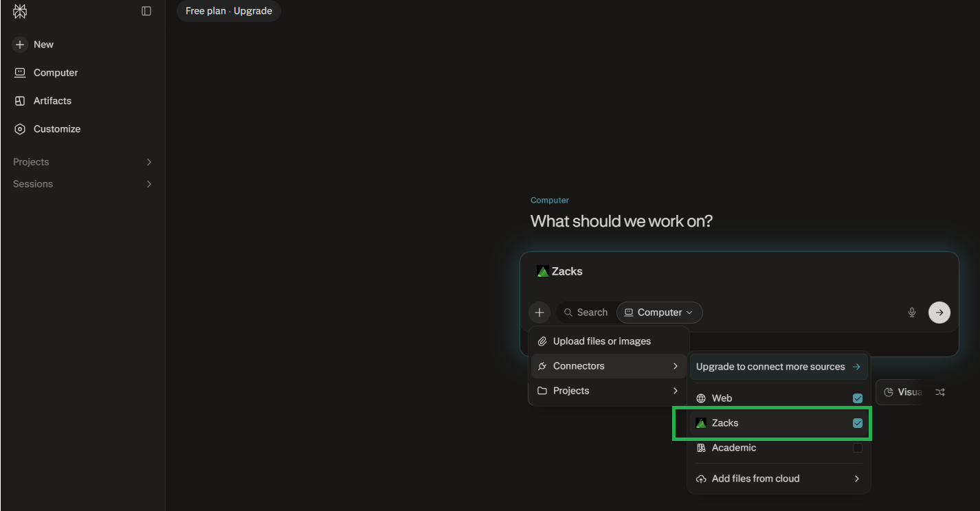This screenshot has height=511, width=980.
Task: Click the 'What should we work on?' heading
Action: [621, 221]
